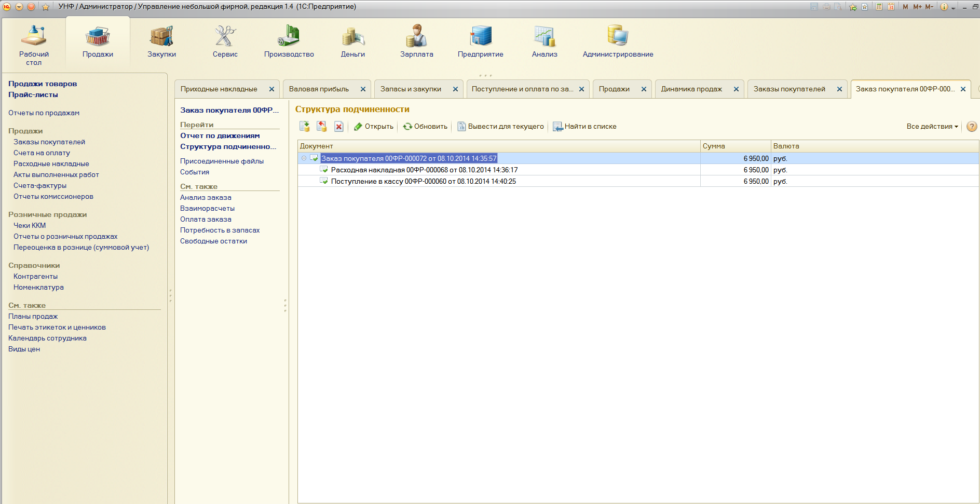Close the Запасы и закупки tab
The image size is (980, 504).
point(455,89)
